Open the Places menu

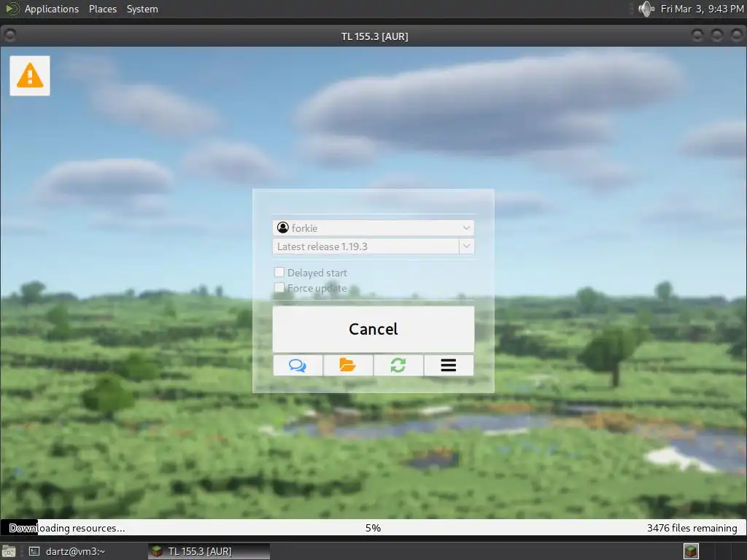[x=102, y=9]
